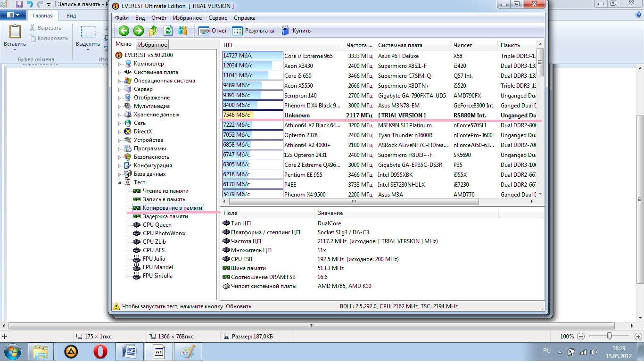This screenshot has height=362, width=644.
Task: Open the Opera browser from the taskbar
Action: coord(99,352)
